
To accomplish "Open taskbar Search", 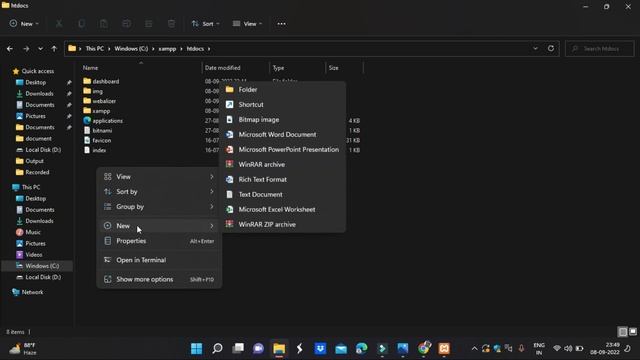I will pyautogui.click(x=217, y=348).
